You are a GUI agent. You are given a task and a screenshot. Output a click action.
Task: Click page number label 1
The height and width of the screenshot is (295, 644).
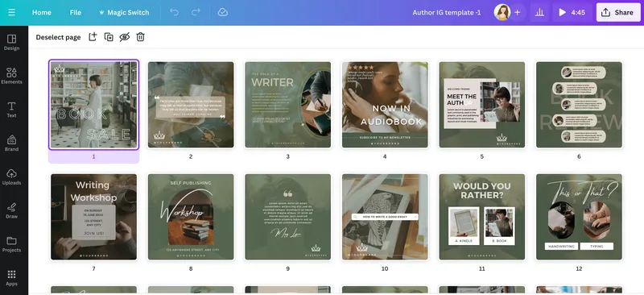click(x=93, y=156)
